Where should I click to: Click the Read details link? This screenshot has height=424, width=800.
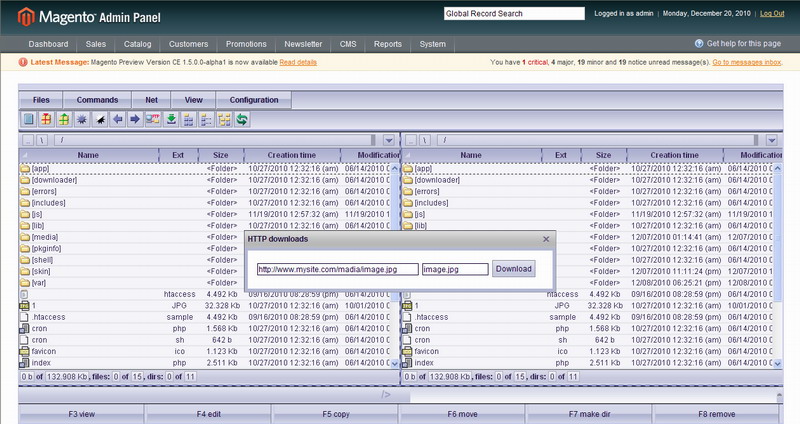click(298, 62)
